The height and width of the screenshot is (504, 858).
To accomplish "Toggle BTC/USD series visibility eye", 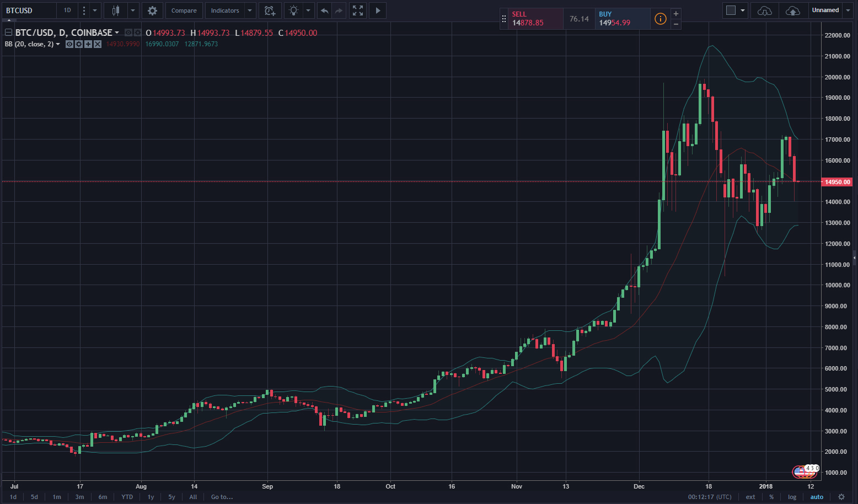I will 128,33.
